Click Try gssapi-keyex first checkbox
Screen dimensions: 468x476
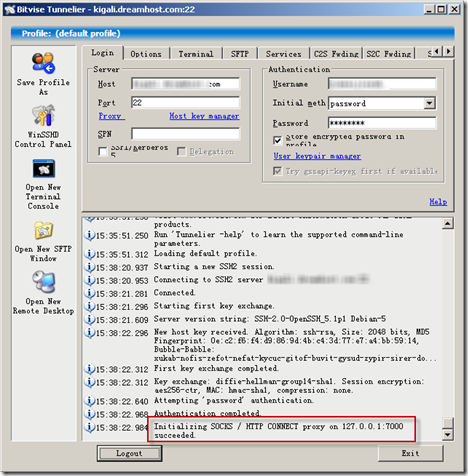pyautogui.click(x=277, y=171)
